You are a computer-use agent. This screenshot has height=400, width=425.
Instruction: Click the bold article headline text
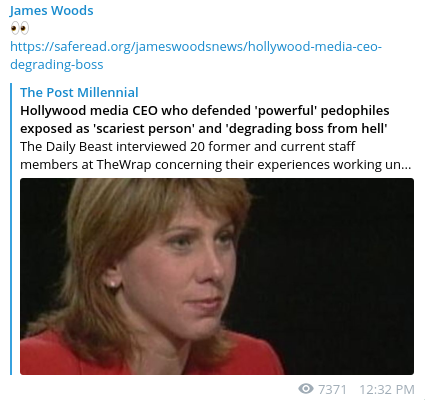click(205, 119)
